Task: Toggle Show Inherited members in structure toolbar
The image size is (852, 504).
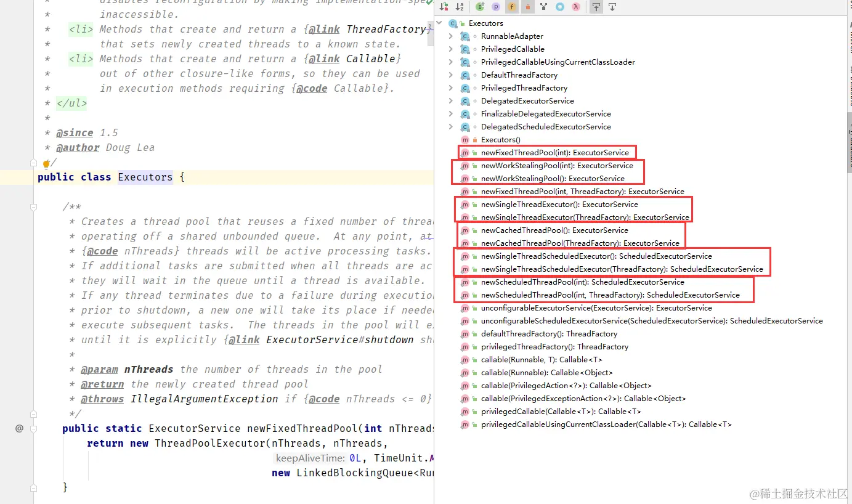Action: tap(481, 7)
